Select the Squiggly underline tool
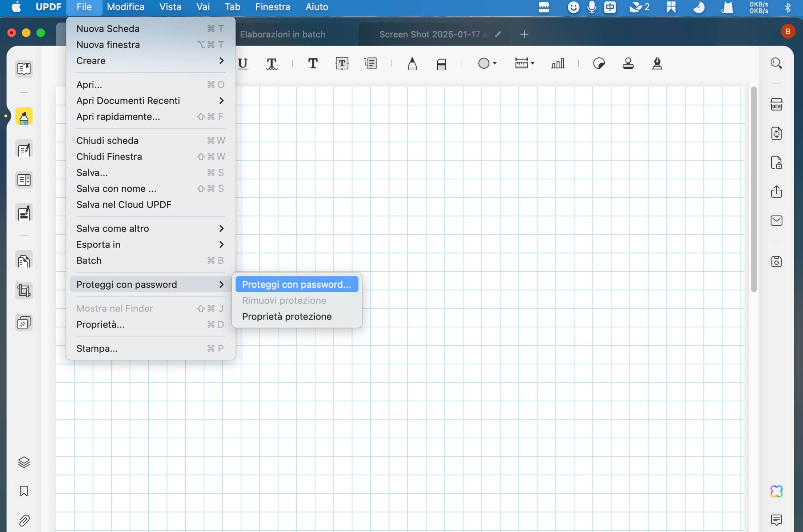The width and height of the screenshot is (803, 532). tap(272, 64)
